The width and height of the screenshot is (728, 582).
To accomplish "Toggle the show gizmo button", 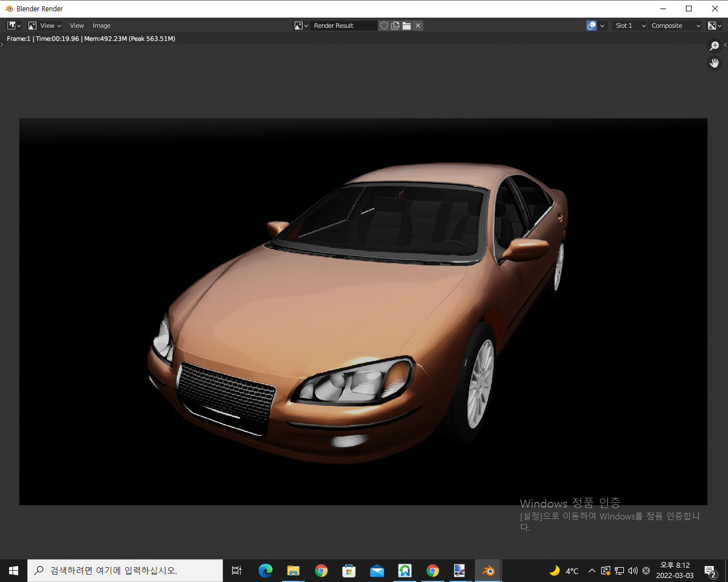I will (591, 26).
